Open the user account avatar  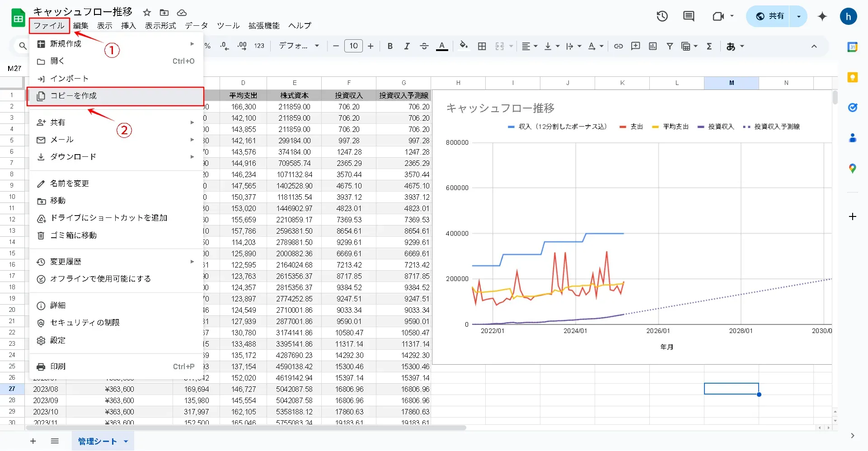click(x=849, y=17)
